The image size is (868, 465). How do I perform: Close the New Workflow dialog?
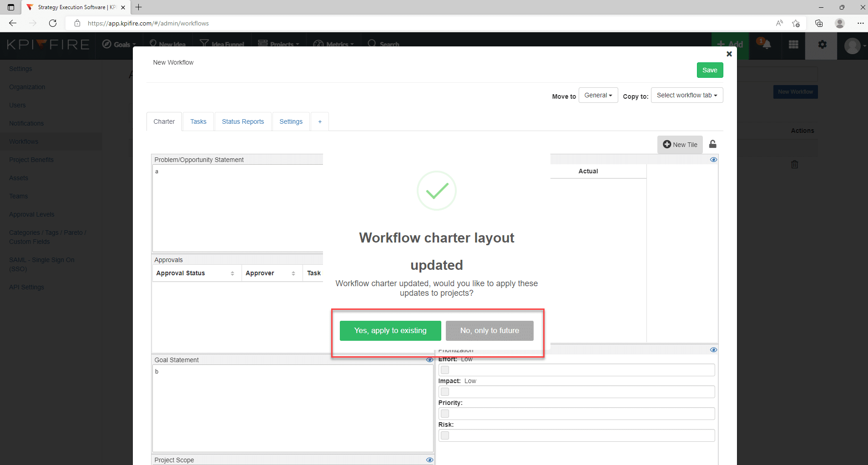click(x=729, y=54)
